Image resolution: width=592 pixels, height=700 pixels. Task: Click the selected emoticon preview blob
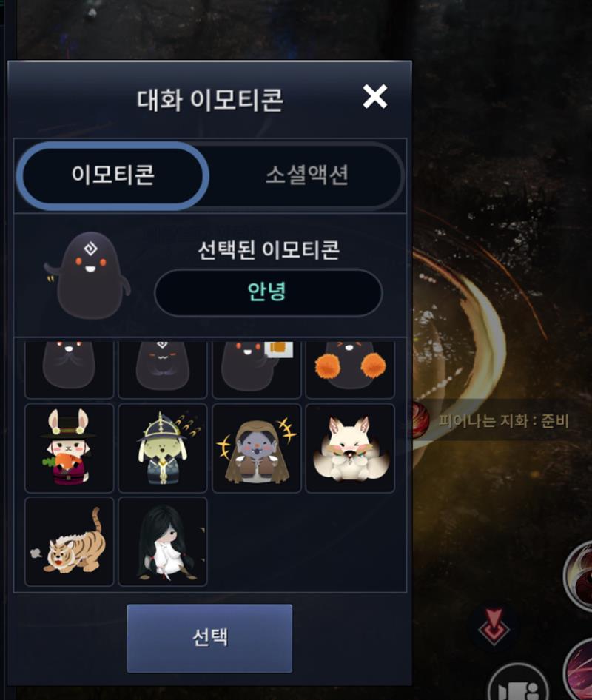click(88, 275)
